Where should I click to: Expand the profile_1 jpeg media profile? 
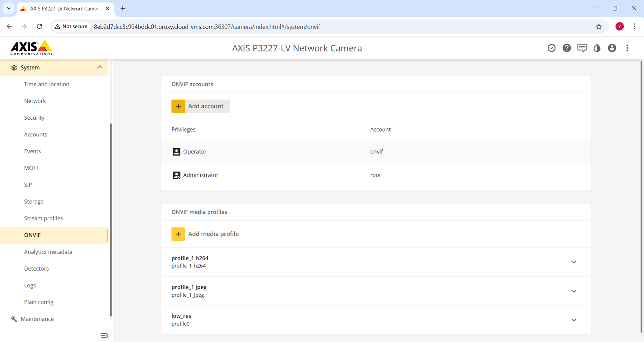[573, 291]
